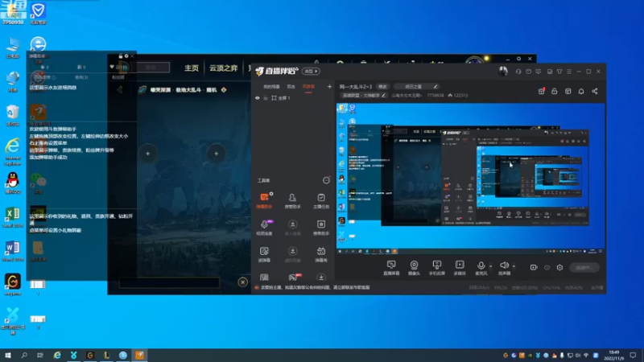This screenshot has width=644, height=362.
Task: Toggle the danmaku overlay lock icon
Action: point(120,56)
